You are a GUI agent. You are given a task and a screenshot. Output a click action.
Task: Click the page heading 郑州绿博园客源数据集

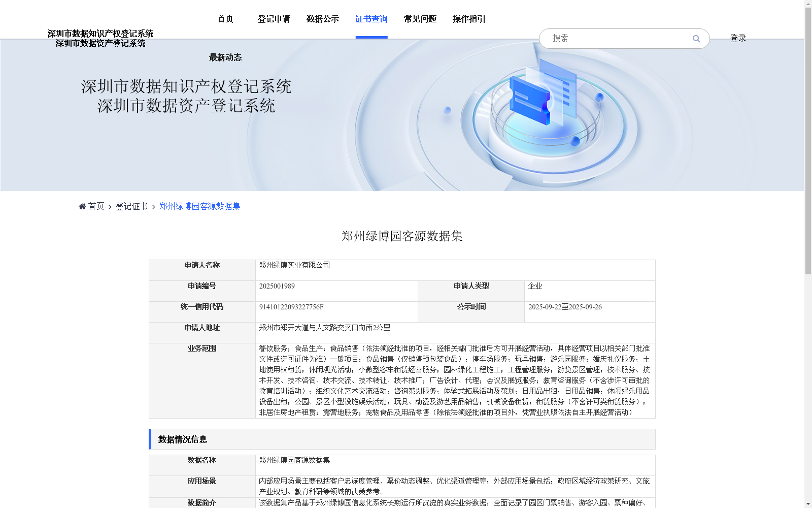click(402, 236)
